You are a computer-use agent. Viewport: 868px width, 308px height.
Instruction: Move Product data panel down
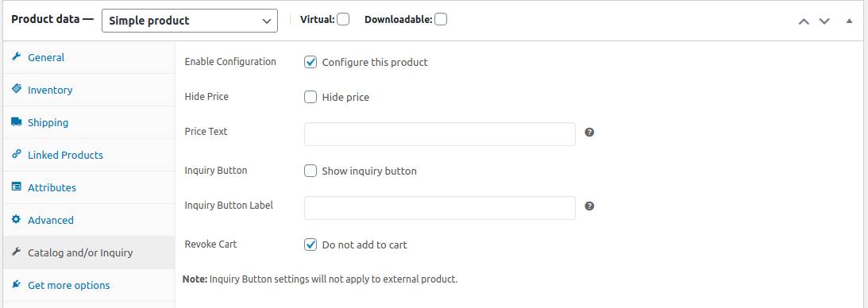click(824, 21)
